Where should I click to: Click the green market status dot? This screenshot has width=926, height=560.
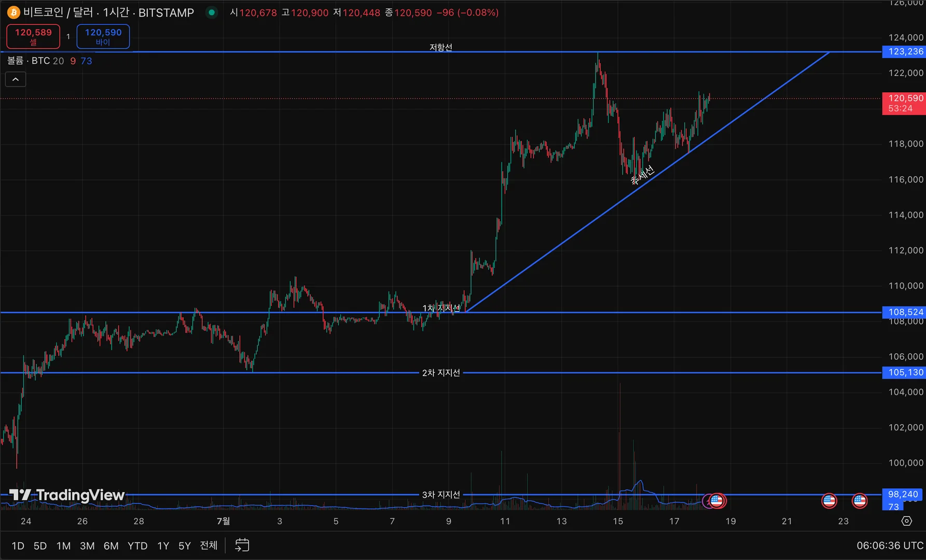click(212, 12)
